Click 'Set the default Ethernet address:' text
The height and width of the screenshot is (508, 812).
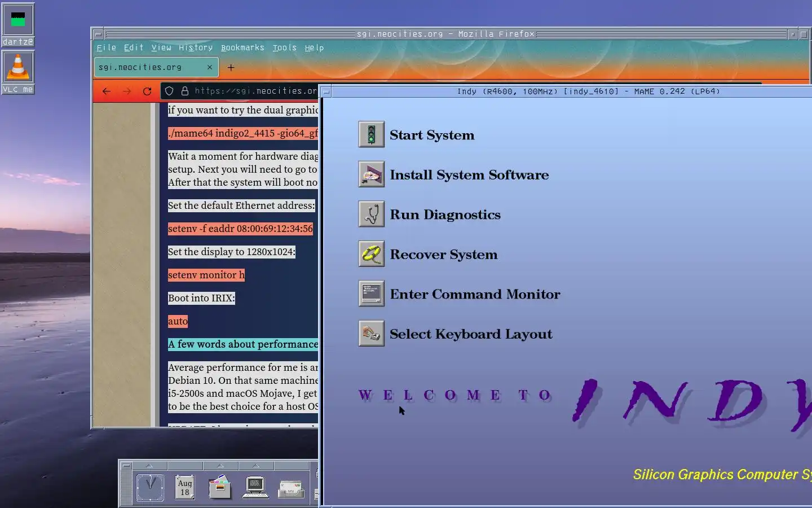241,205
